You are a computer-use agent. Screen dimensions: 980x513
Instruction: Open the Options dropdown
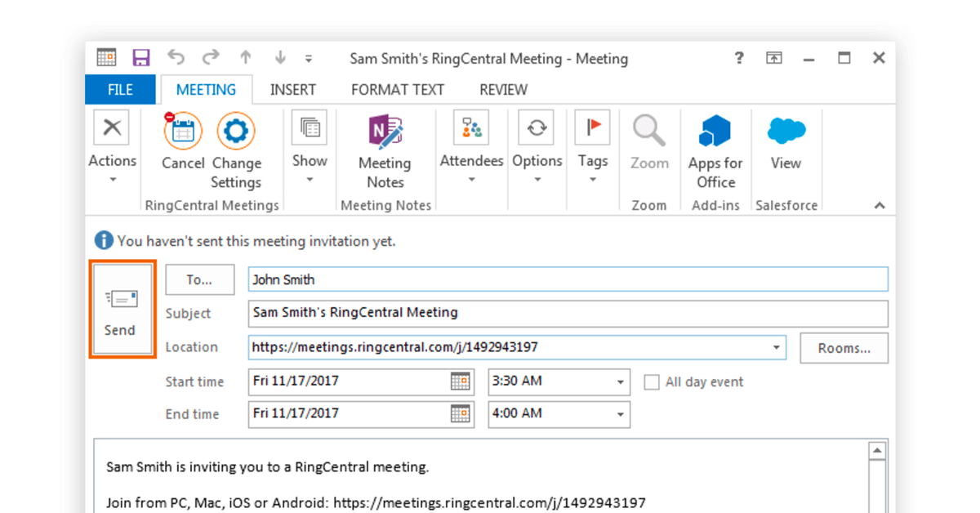[537, 148]
